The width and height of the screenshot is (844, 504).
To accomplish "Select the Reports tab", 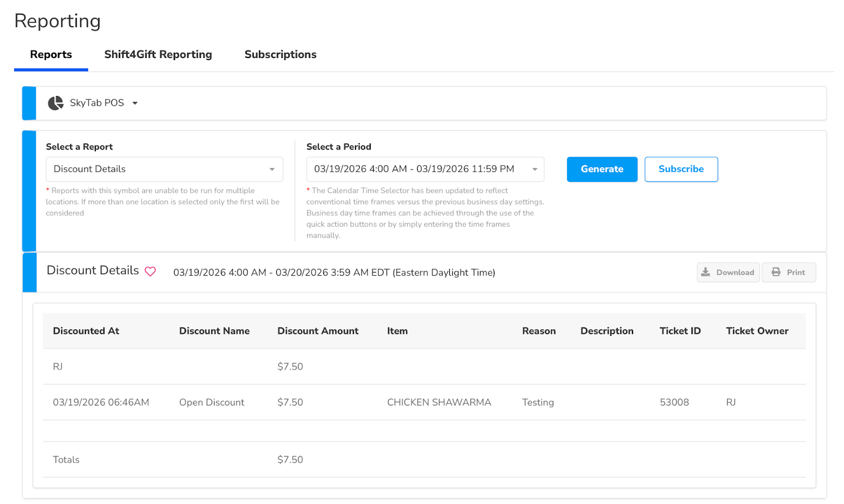I will (x=51, y=54).
